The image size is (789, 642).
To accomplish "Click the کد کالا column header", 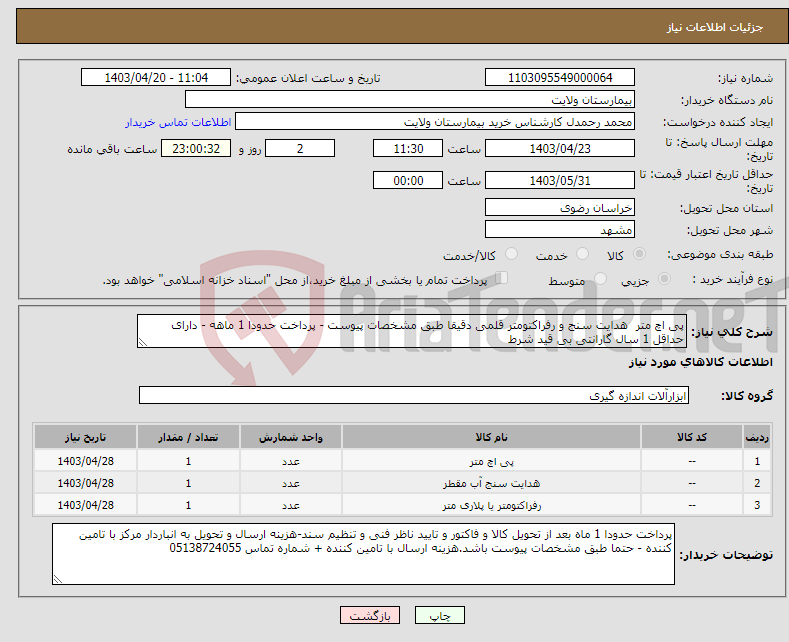I will tap(692, 437).
